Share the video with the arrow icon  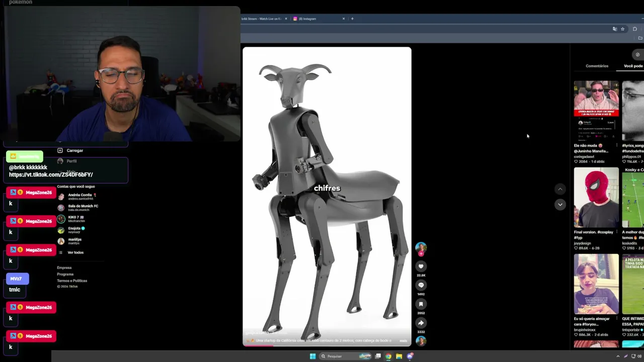point(421,323)
